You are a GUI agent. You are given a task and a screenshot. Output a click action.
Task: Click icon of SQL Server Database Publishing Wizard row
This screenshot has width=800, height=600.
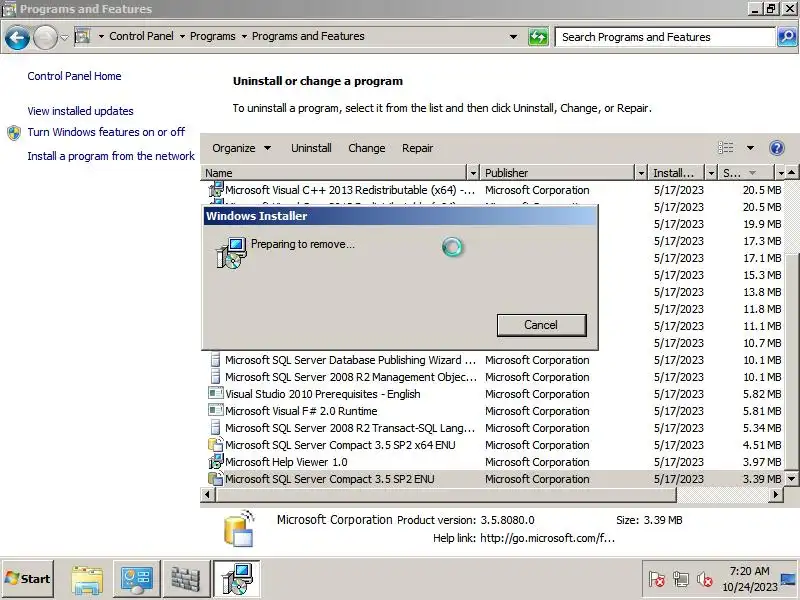[216, 360]
